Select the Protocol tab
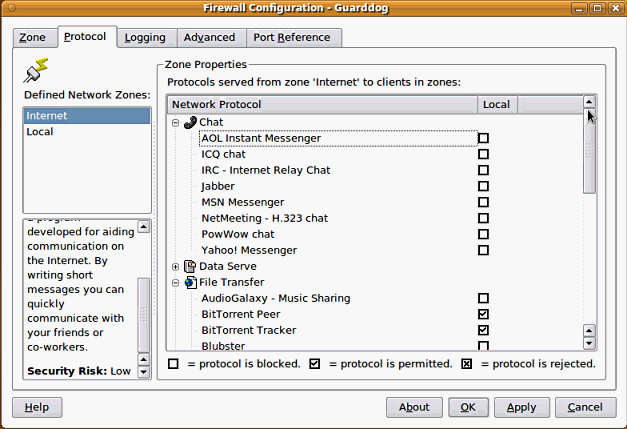Screen dimensions: 627x429 pos(85,37)
